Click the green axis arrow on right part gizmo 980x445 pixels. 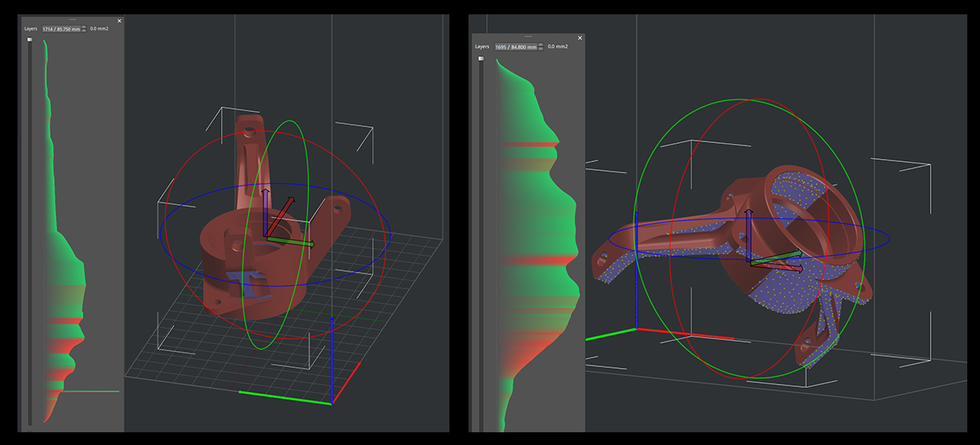[777, 259]
